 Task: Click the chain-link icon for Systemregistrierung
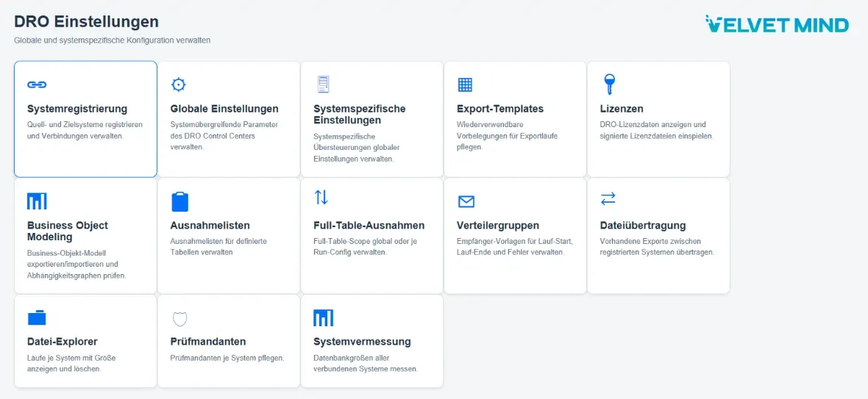pos(37,85)
